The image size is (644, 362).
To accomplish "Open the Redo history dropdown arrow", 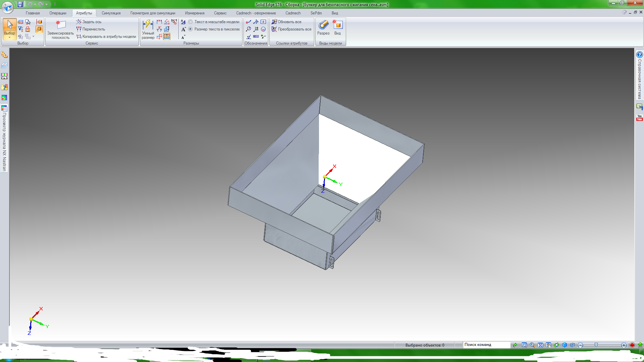I will [x=47, y=4].
